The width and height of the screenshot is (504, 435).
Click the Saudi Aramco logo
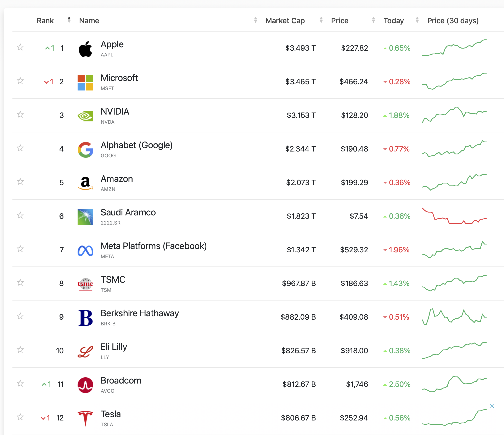click(85, 217)
